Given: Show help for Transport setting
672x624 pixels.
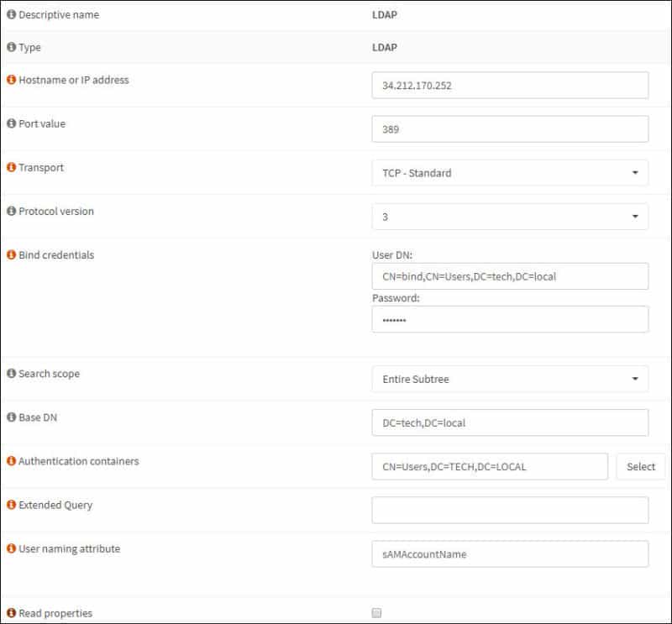Looking at the screenshot, I should [x=12, y=168].
